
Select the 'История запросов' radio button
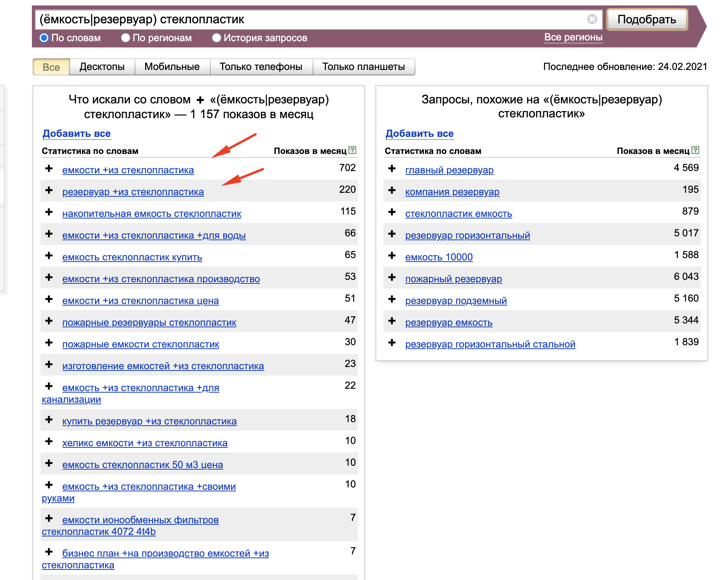[217, 38]
